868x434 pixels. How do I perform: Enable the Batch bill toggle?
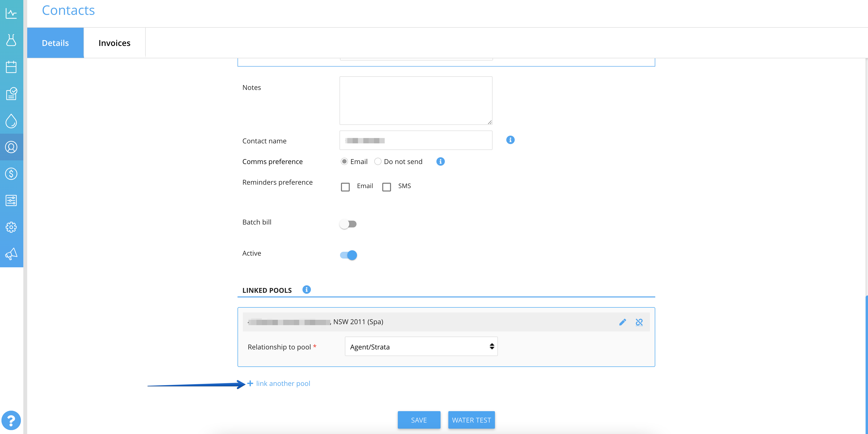348,224
